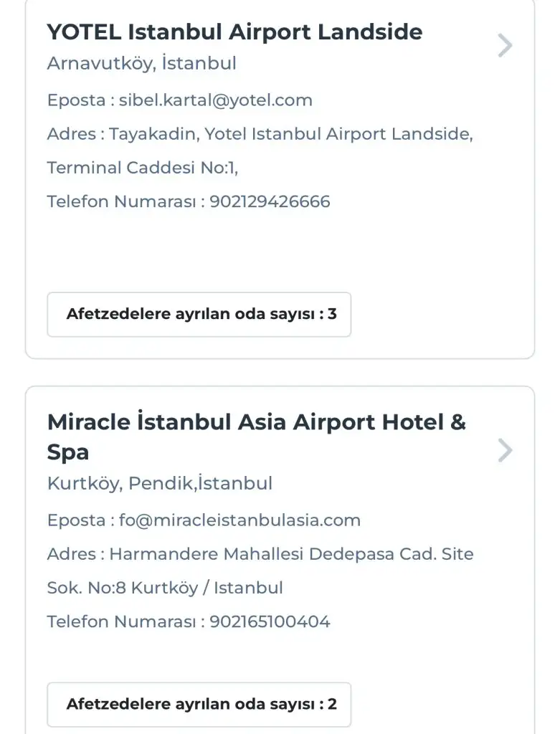This screenshot has width=560, height=734.
Task: Click sibel.kartal@yotel.com email address
Action: tap(216, 100)
